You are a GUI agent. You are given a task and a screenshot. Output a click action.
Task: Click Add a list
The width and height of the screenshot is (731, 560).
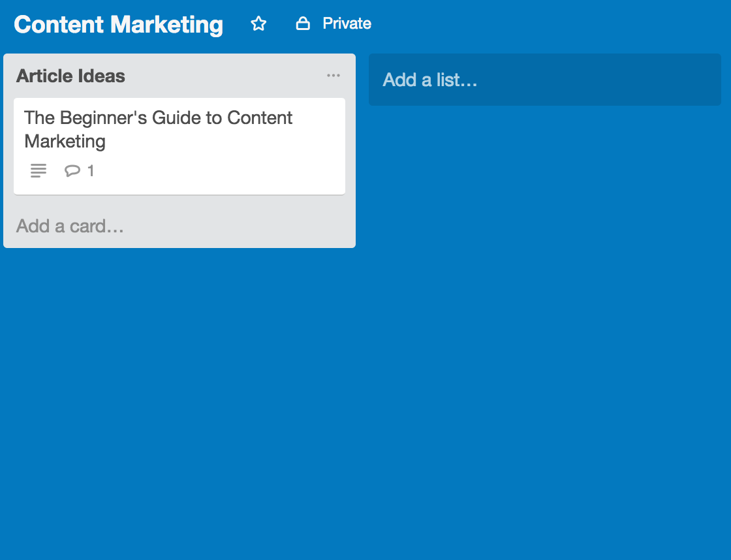pos(545,80)
